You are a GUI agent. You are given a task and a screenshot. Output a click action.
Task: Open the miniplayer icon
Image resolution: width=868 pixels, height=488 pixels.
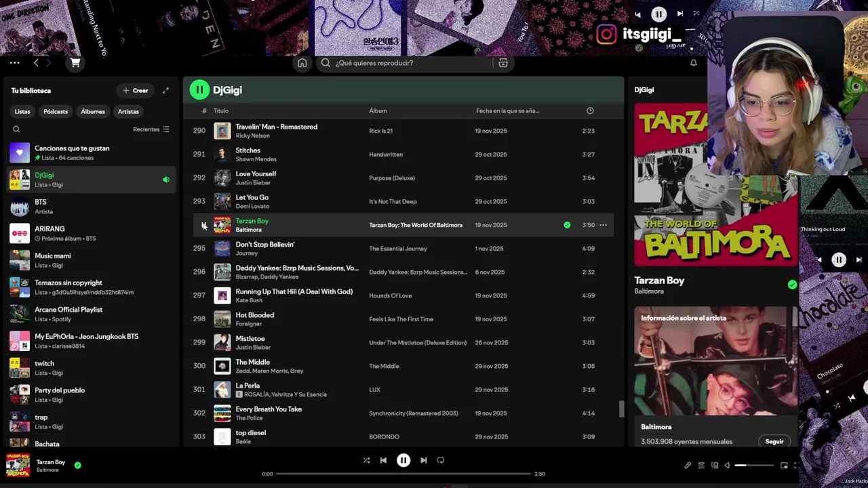785,466
